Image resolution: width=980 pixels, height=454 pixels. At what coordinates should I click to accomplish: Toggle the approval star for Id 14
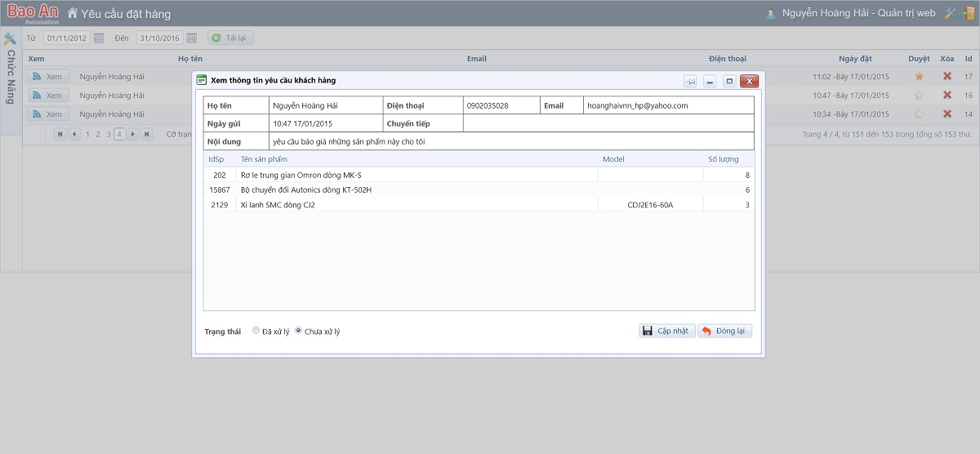919,114
